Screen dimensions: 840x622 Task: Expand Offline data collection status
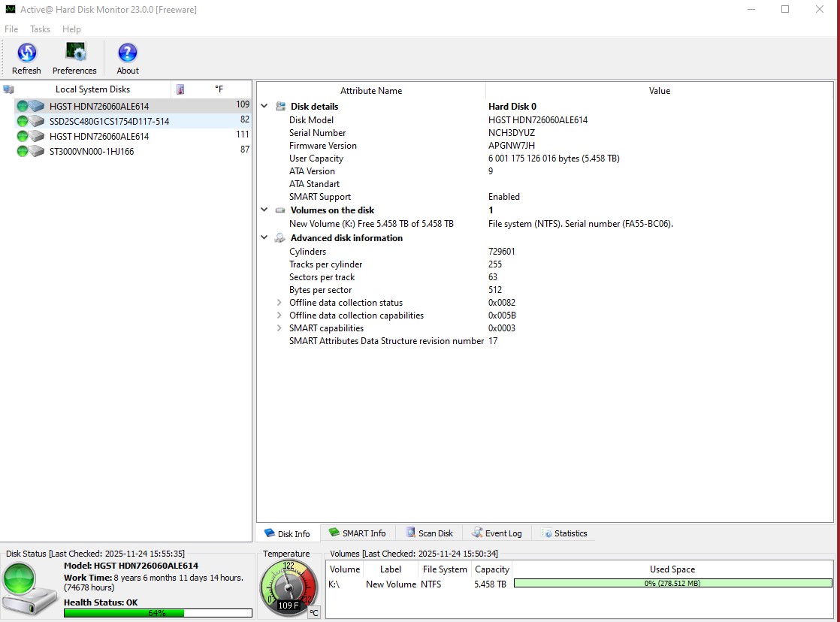point(279,303)
